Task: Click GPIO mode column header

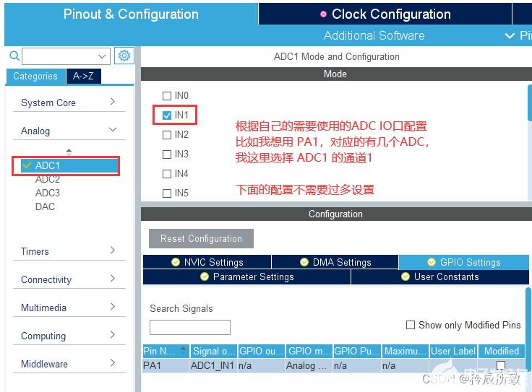Action: [x=309, y=351]
